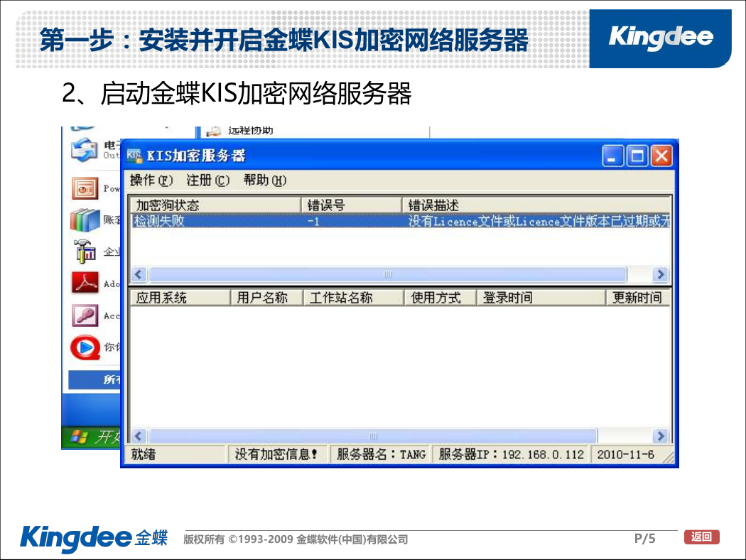Viewport: 746px width, 560px height.
Task: Maximize the KIS加密服务器 window
Action: [x=637, y=156]
